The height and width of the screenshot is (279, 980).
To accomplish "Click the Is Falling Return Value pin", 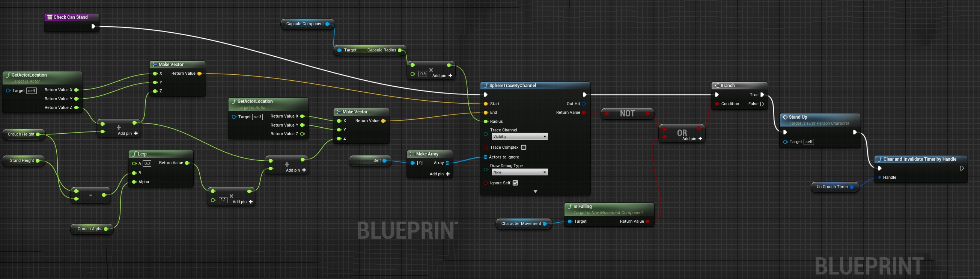I will pos(647,222).
